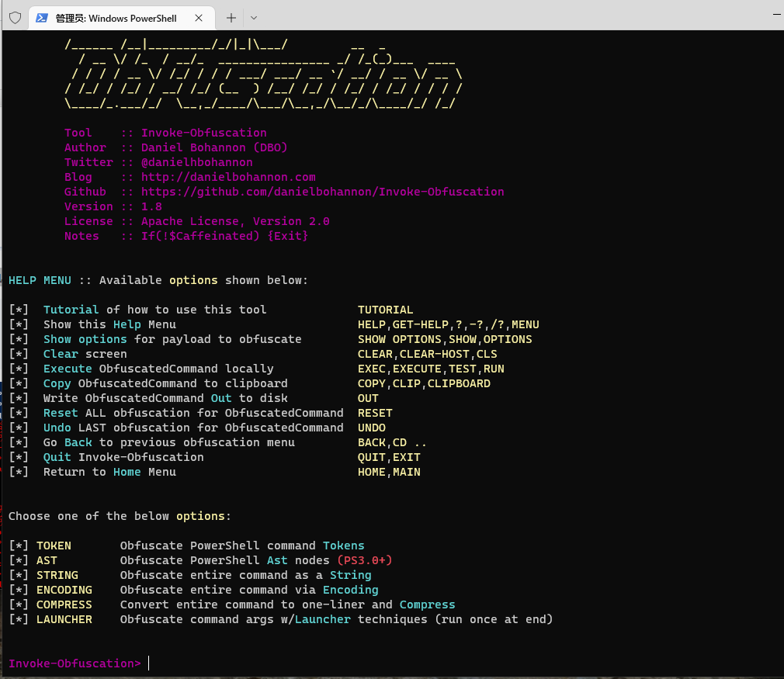Click the BACK,CD .. command list
This screenshot has width=784, height=679.
click(392, 442)
